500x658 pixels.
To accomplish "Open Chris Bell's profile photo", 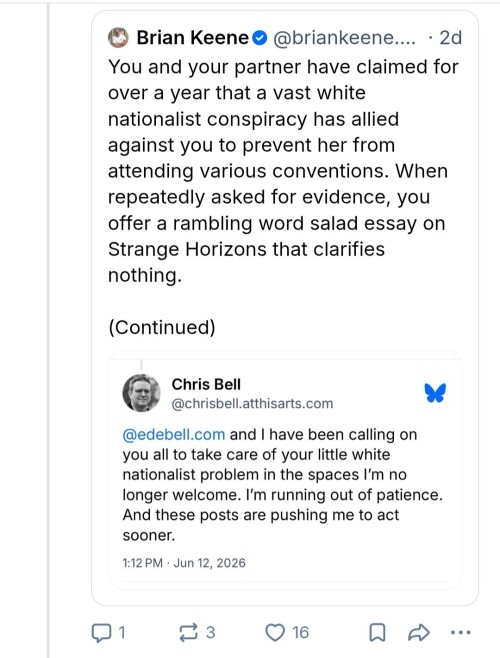I will pyautogui.click(x=141, y=393).
